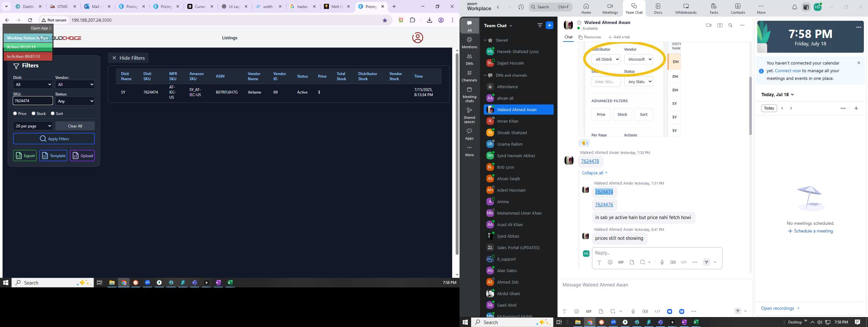Select DMs in Zoom sidebar
Viewport: 868px width, 327px height.
(469, 59)
